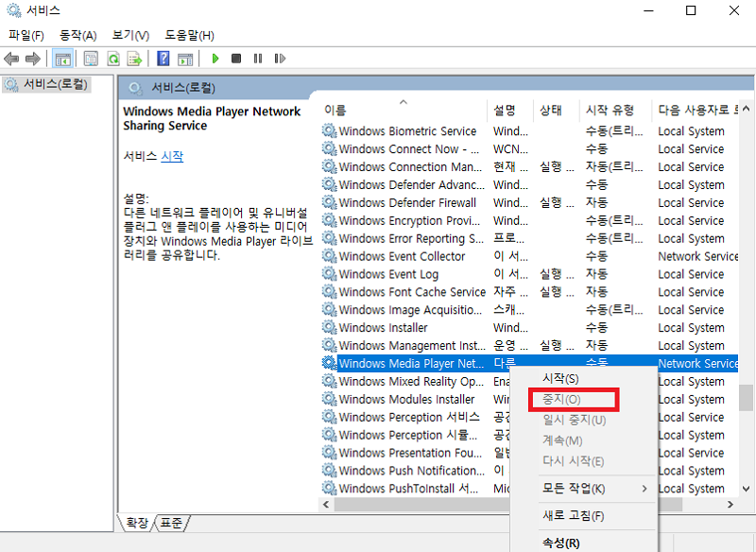Select 서비스(로컬) in the left tree pane
756x552 pixels.
53,83
